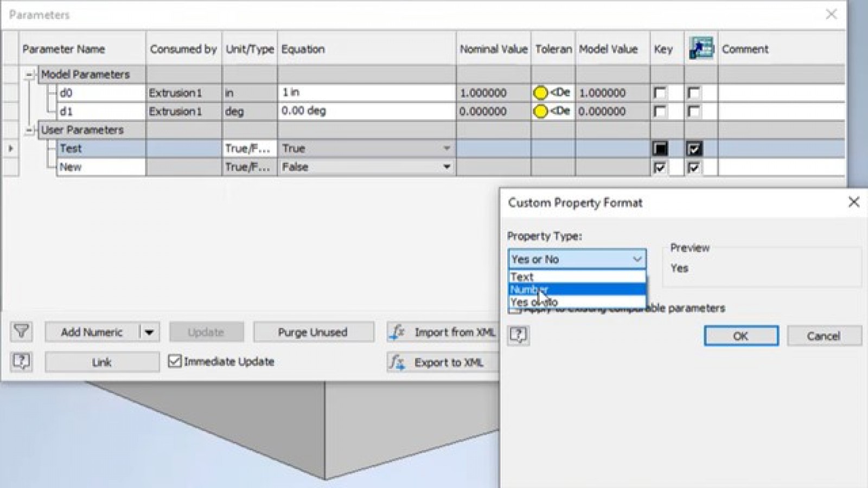Image resolution: width=868 pixels, height=488 pixels.
Task: Click the filter funnel icon
Action: pos(21,331)
